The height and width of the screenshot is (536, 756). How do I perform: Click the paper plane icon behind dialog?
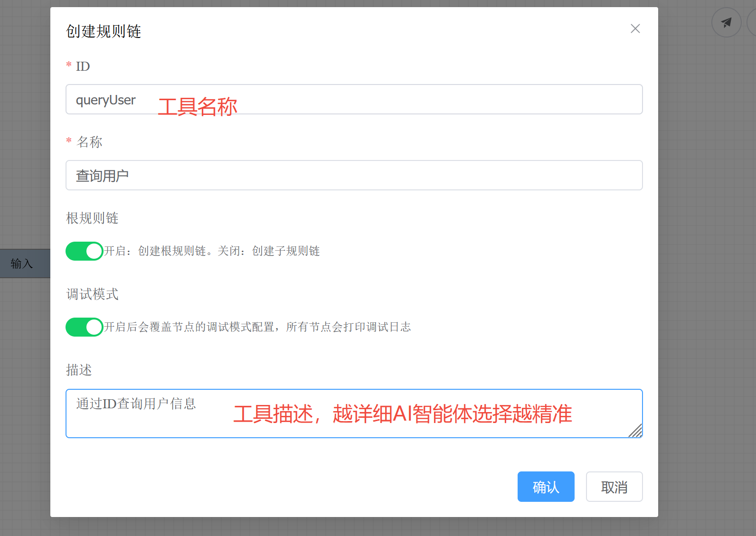(726, 22)
